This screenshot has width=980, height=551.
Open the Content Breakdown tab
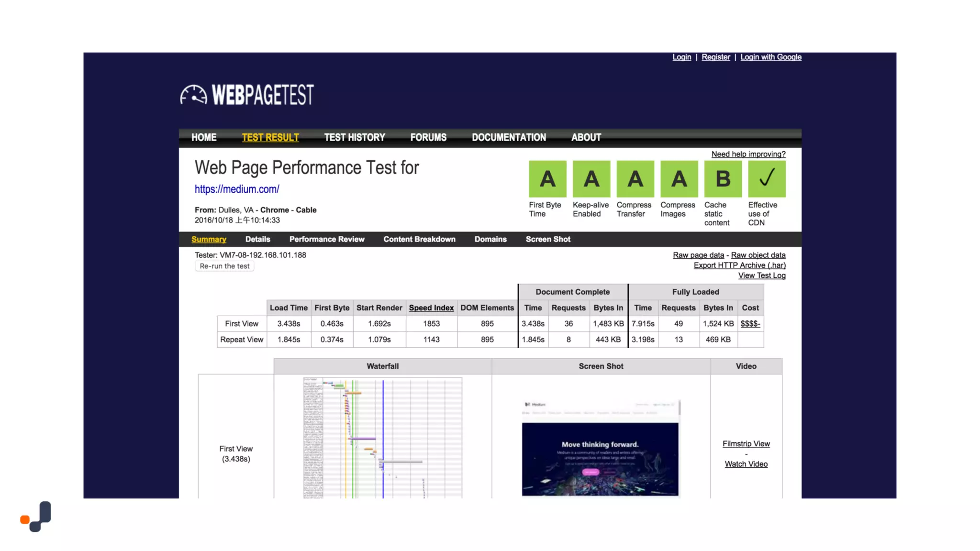[x=419, y=239]
